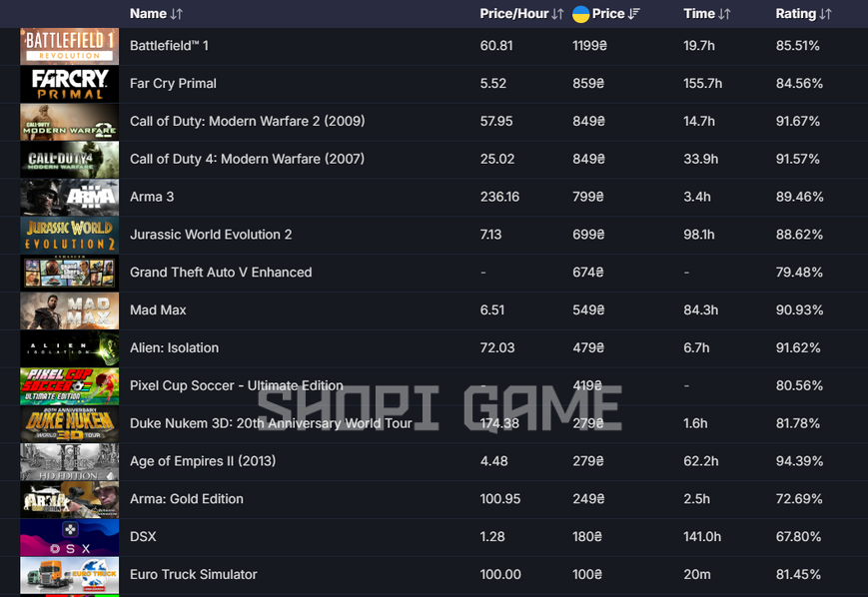Screen dimensions: 868x597
Task: Click the Price column header label
Action: pyautogui.click(x=608, y=14)
